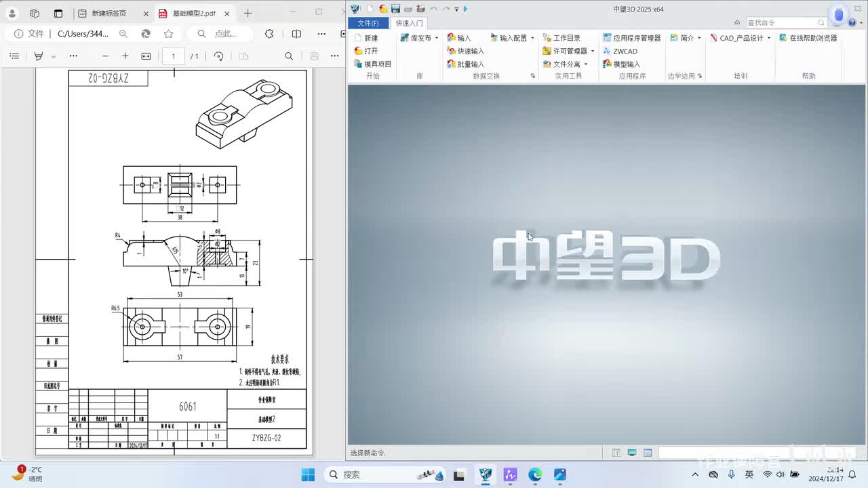Expand the quick access toolbar customize arrow

tap(456, 9)
